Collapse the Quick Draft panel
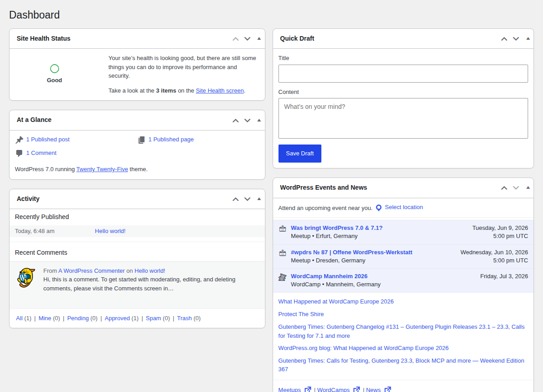The height and width of the screenshot is (392, 543). point(528,39)
